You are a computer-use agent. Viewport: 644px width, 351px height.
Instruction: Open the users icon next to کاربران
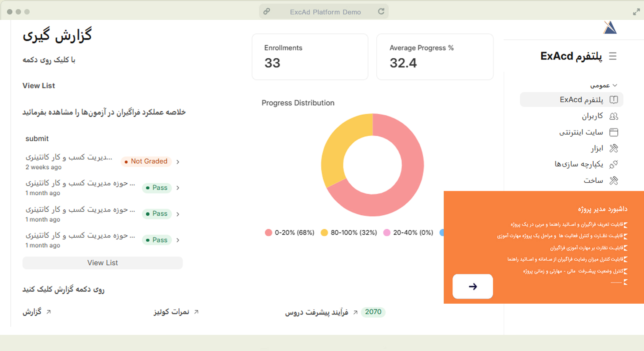pyautogui.click(x=614, y=116)
